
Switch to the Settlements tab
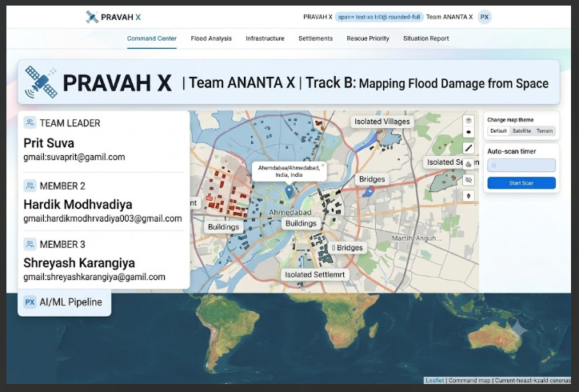[315, 38]
